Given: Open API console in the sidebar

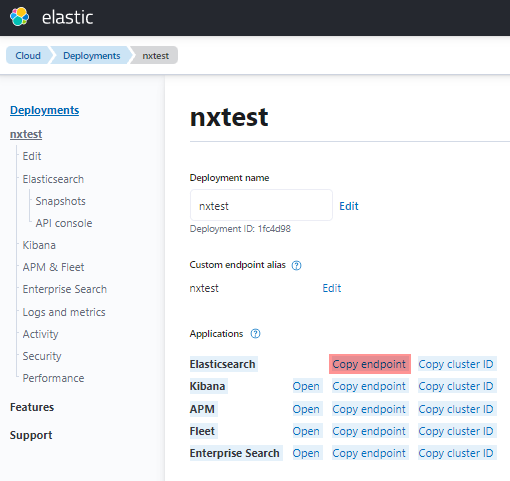Looking at the screenshot, I should [x=64, y=223].
